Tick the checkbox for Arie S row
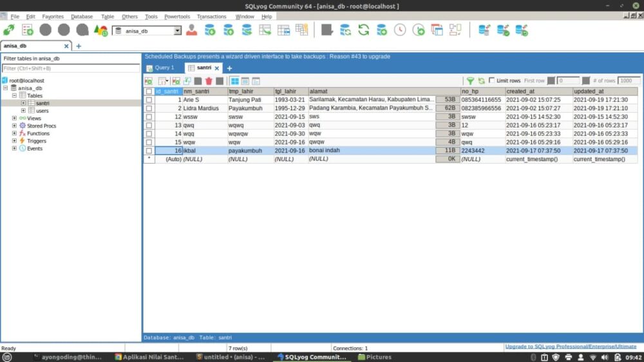The image size is (644, 362). click(149, 100)
